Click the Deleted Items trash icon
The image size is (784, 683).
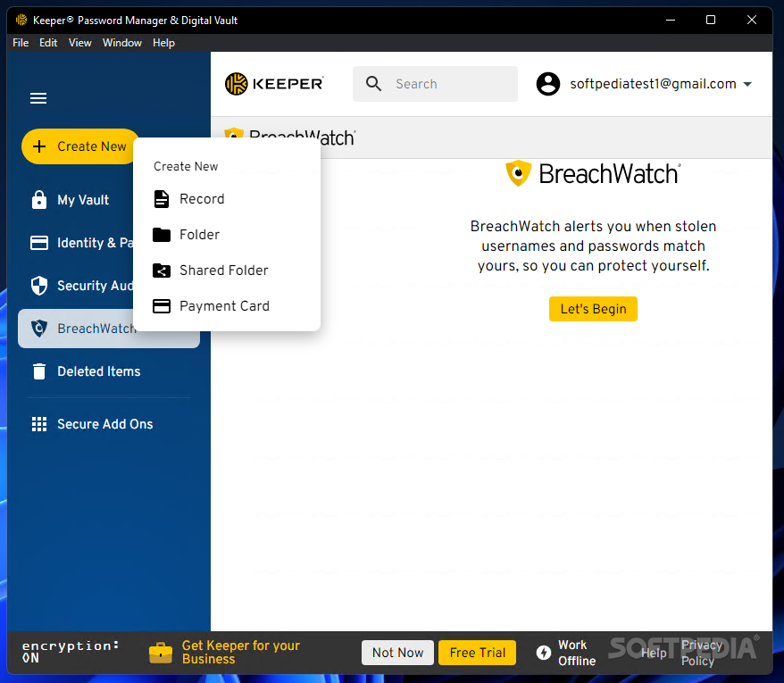39,371
